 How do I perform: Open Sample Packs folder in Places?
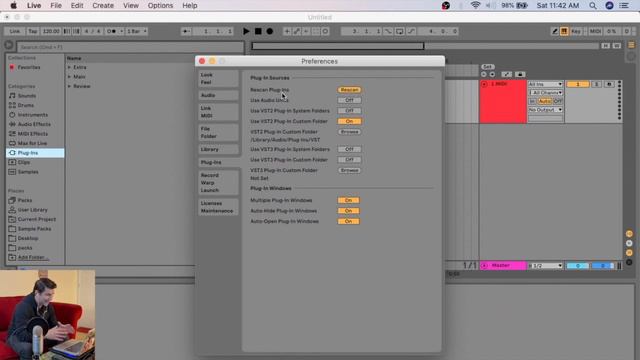tap(34, 229)
